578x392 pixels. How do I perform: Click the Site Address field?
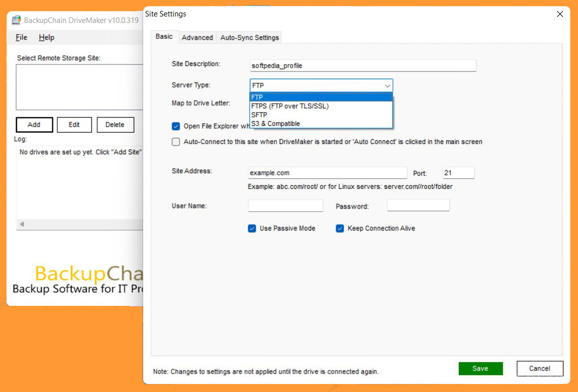click(x=327, y=173)
